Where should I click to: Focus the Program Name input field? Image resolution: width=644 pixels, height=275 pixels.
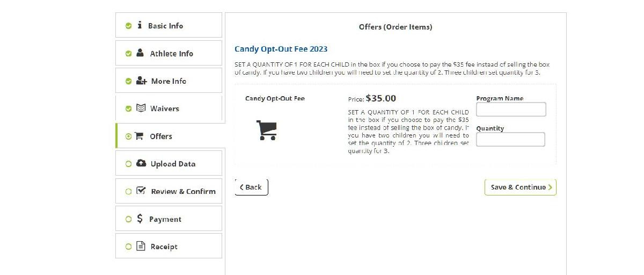click(510, 110)
